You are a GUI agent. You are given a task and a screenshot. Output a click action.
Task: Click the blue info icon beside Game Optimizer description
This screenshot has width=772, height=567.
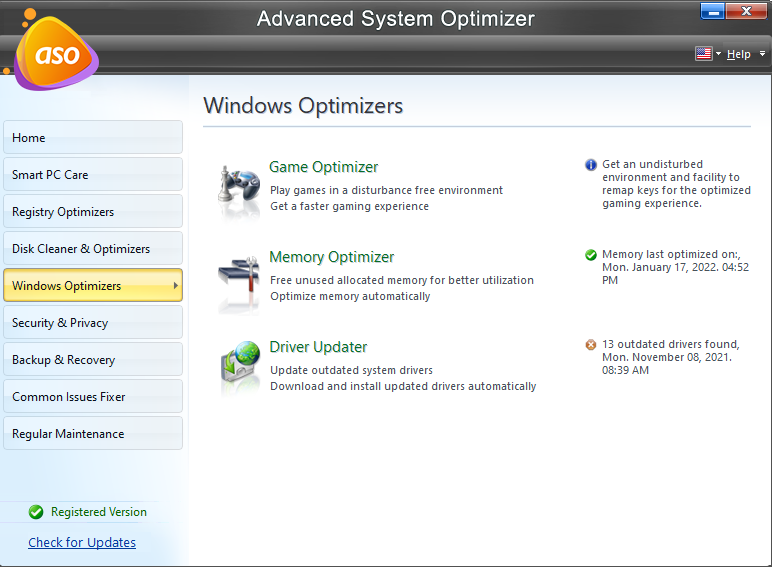coord(591,164)
